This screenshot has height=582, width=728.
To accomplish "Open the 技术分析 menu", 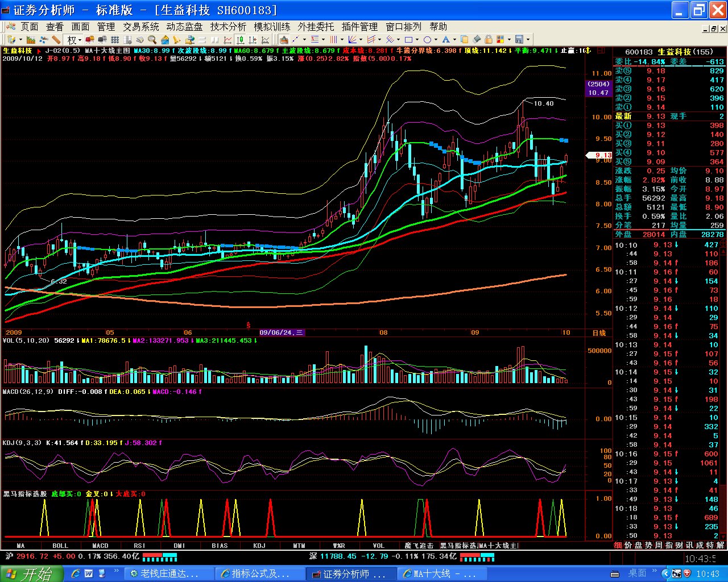I will coord(229,27).
